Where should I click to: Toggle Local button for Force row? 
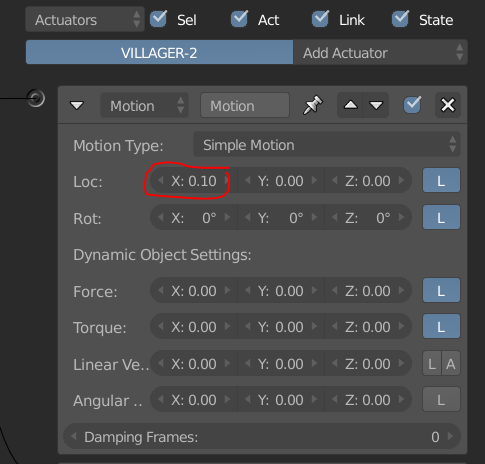click(x=441, y=290)
